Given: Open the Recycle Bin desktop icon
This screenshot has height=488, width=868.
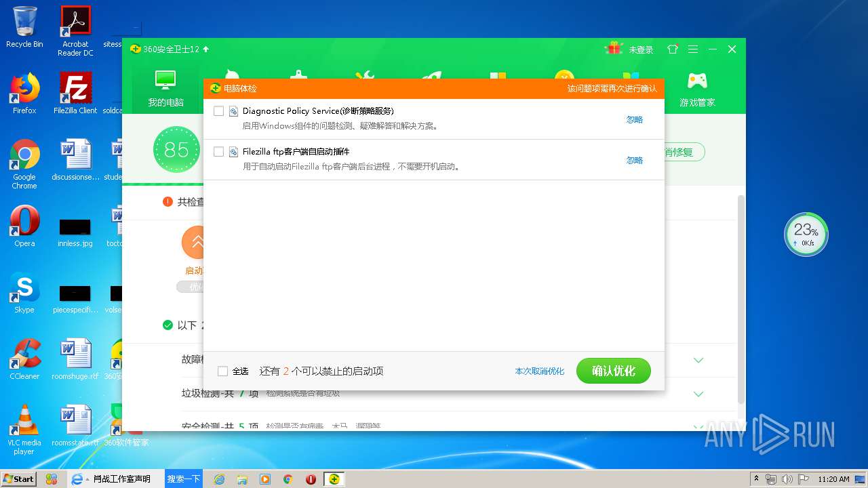Looking at the screenshot, I should click(x=24, y=27).
